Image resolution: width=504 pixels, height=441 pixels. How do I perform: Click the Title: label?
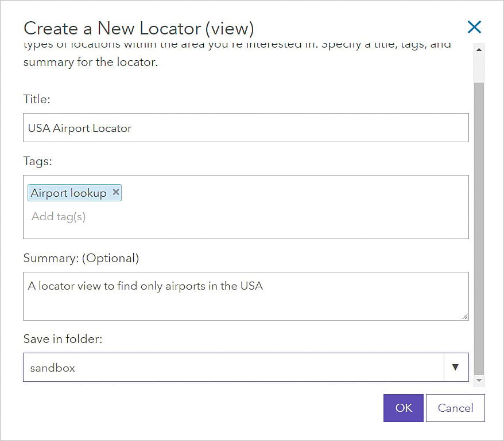(x=37, y=99)
